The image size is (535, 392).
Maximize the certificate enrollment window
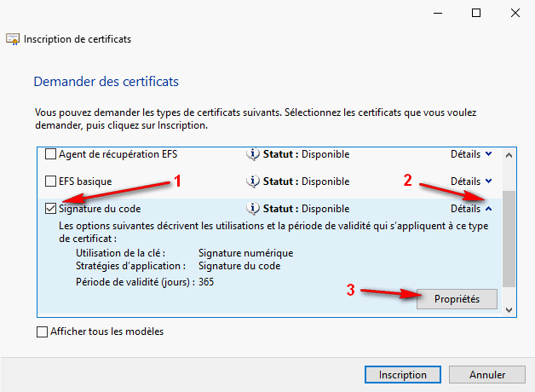(476, 13)
